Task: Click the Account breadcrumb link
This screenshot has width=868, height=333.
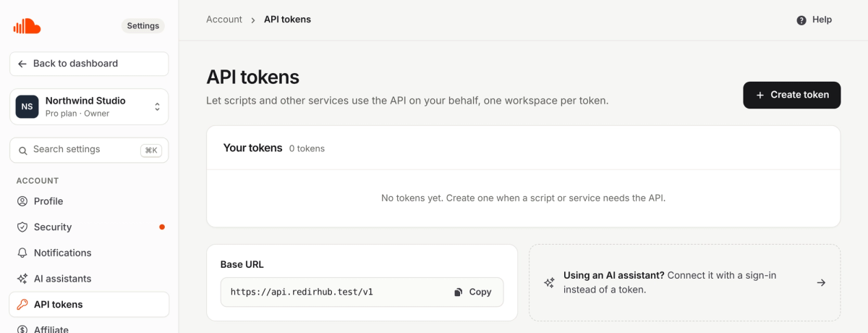Action: coord(224,20)
